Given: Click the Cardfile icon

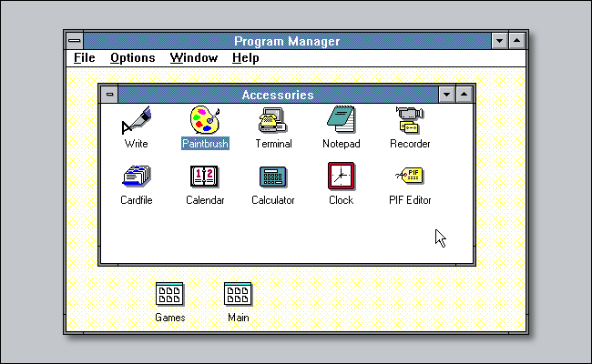Looking at the screenshot, I should click(136, 177).
